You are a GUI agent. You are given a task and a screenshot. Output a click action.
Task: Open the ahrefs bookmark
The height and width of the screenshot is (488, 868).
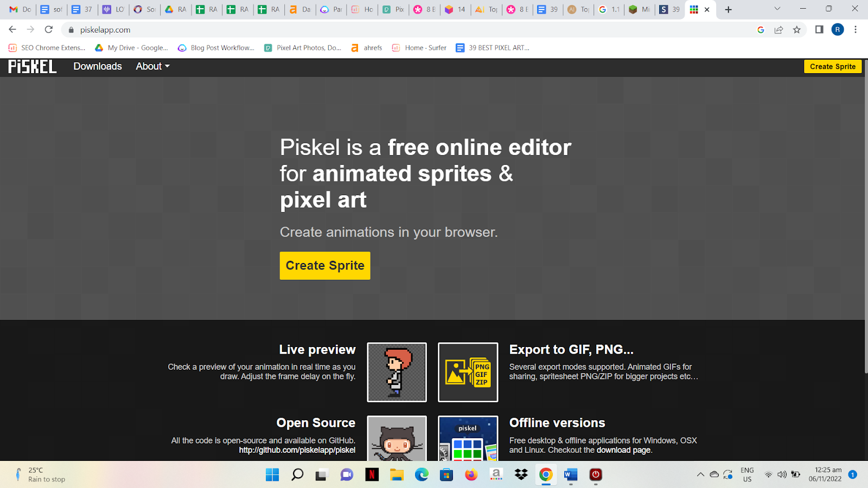click(x=367, y=48)
